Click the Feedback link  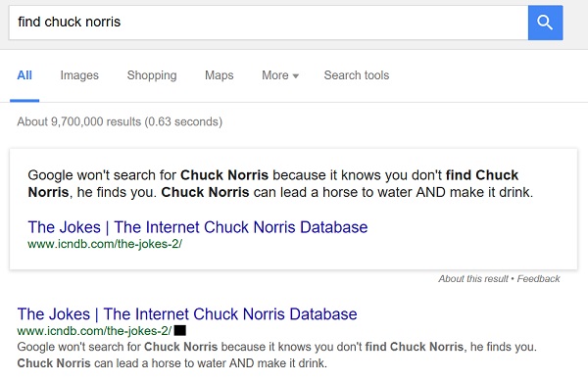[538, 278]
